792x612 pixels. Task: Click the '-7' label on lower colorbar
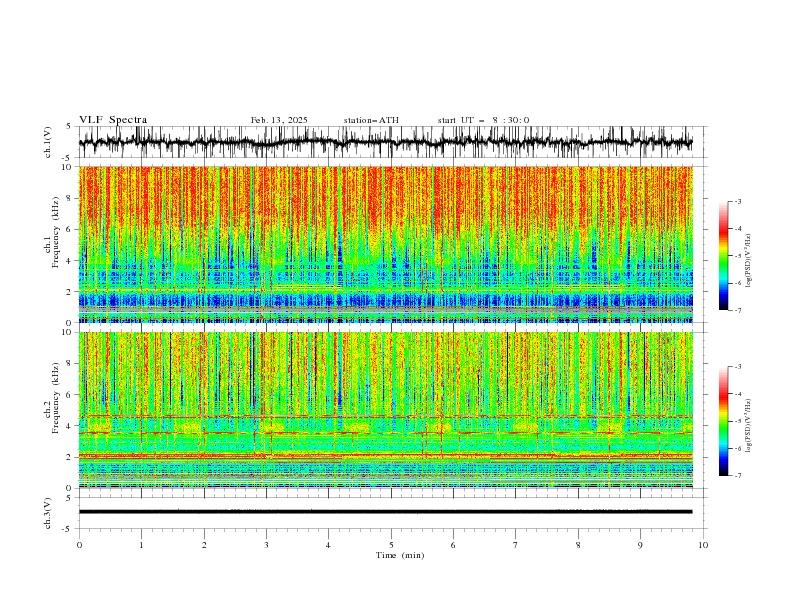coord(737,476)
